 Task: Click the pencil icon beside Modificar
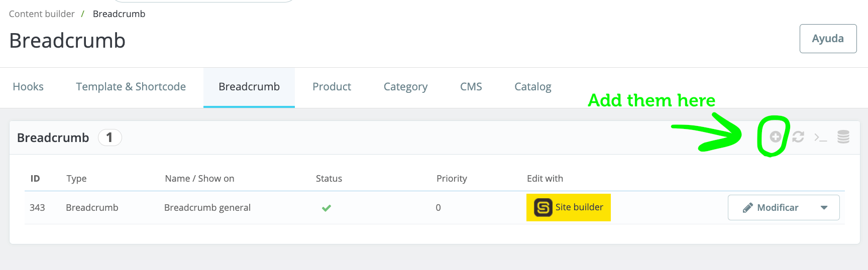(748, 208)
